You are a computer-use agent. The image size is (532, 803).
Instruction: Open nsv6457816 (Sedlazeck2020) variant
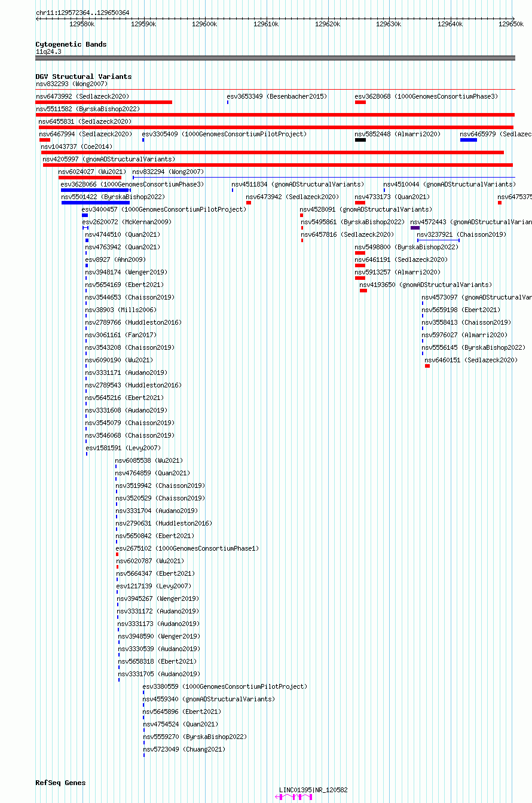[x=348, y=234]
